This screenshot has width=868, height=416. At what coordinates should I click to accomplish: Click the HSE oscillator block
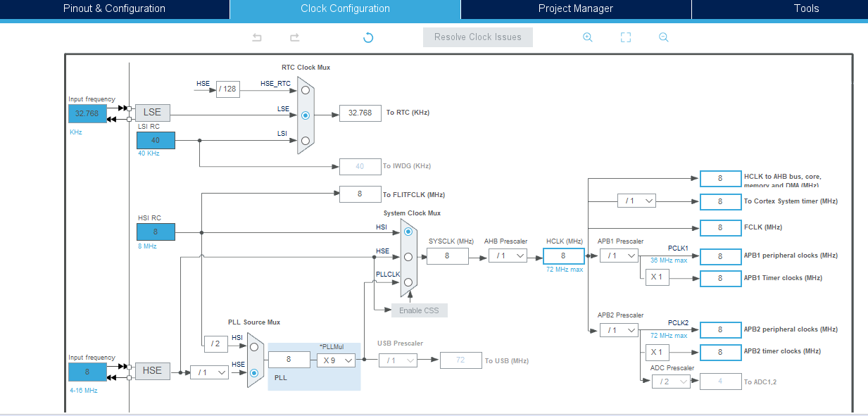152,371
